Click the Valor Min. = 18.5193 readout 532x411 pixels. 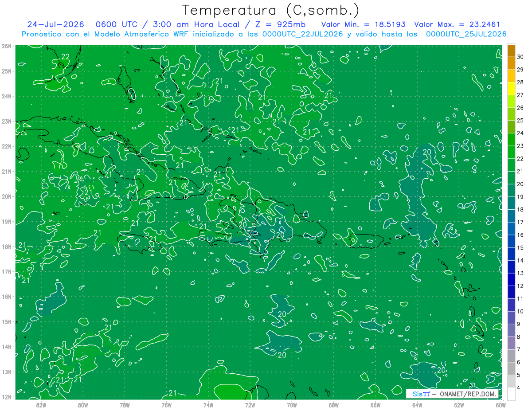point(363,25)
